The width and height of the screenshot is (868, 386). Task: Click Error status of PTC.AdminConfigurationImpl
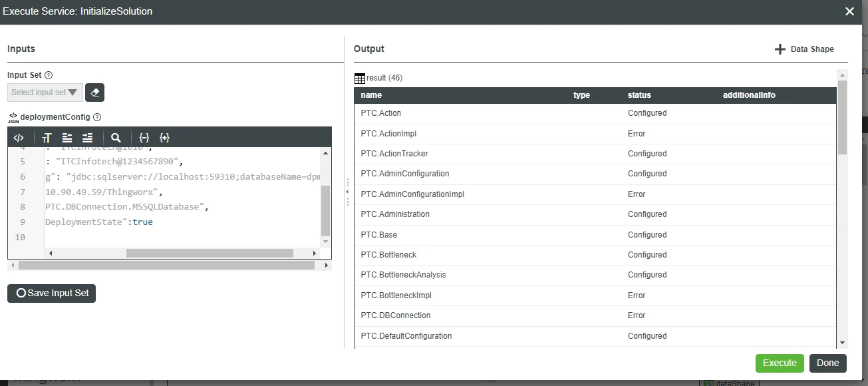pos(637,194)
